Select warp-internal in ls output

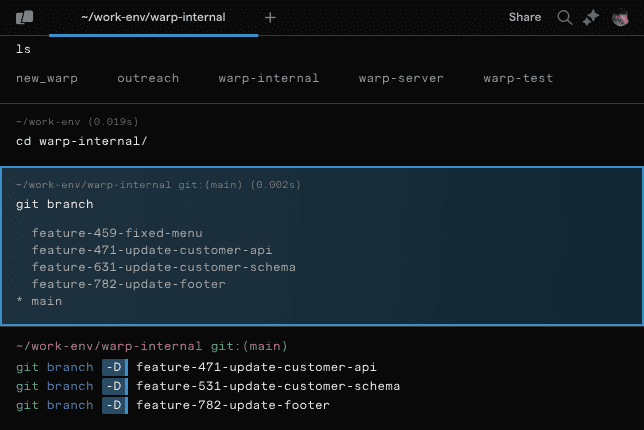pos(269,78)
